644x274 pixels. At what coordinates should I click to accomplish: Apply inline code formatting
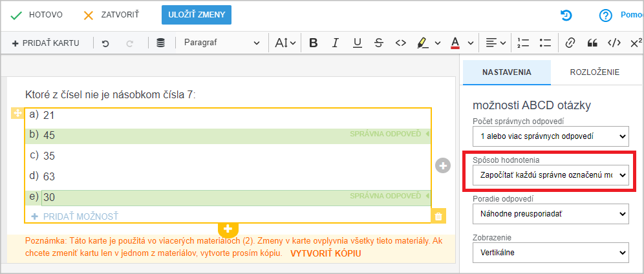coord(400,43)
